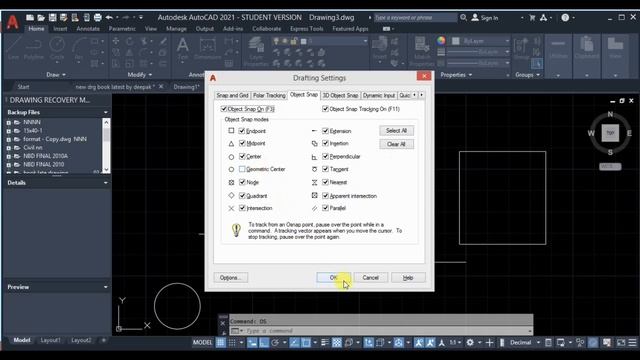Open the 3D Object Snap tab
640x360 pixels.
[x=340, y=95]
